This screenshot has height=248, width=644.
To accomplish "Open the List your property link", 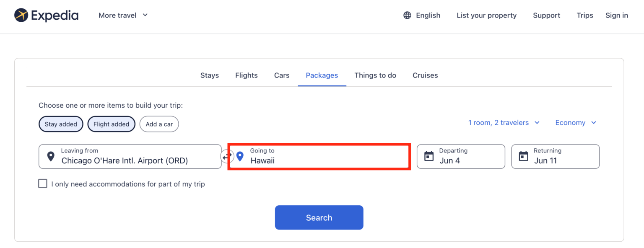I will (486, 15).
